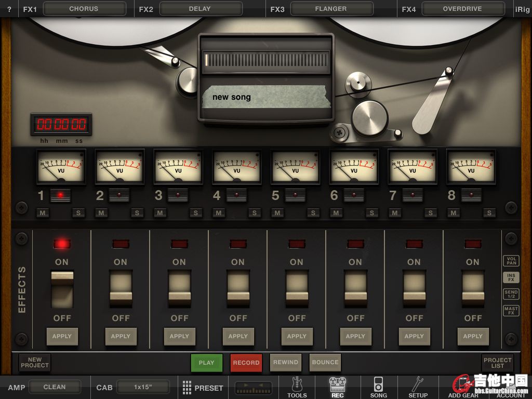
Task: Toggle the track 2 effects ON/OFF switch
Action: [121, 289]
